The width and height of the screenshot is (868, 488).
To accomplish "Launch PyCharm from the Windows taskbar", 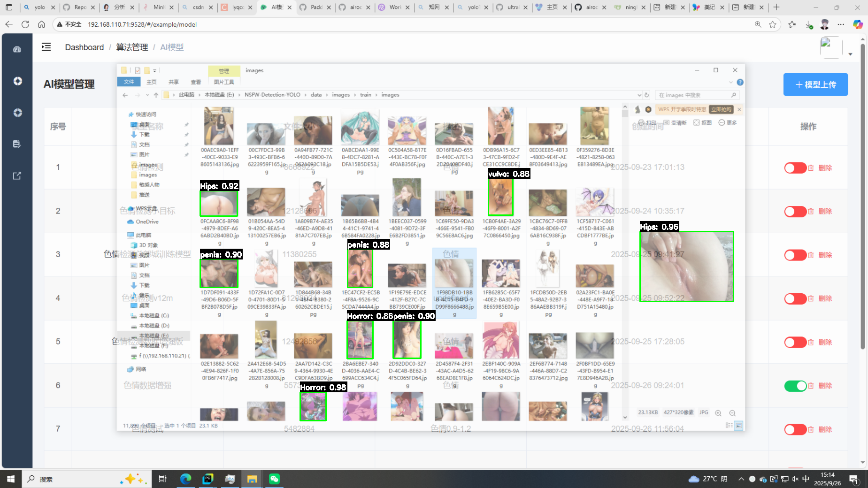I will [207, 479].
